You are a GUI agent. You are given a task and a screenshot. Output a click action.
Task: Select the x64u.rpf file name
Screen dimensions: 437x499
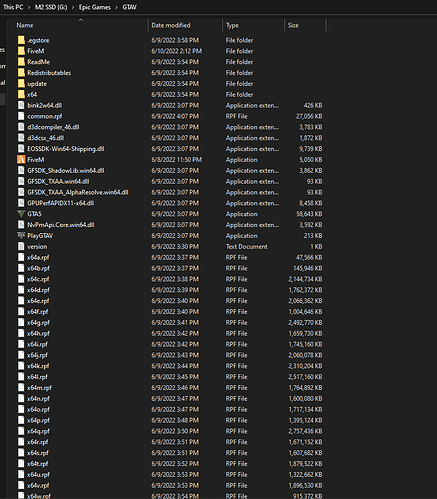[x=38, y=475]
